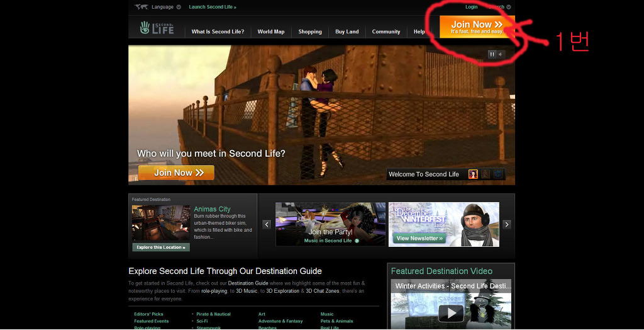The image size is (644, 330).
Task: Click the Launch Second Life link
Action: (213, 7)
